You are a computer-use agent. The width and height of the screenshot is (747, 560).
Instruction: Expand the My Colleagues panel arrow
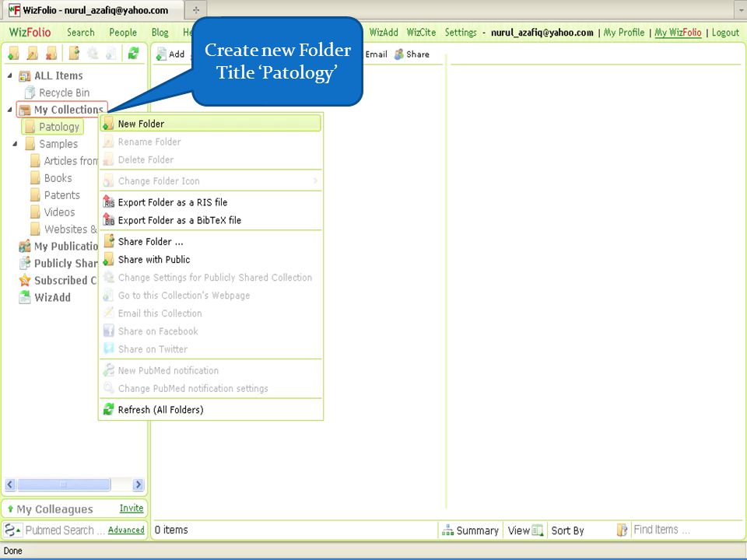pyautogui.click(x=10, y=509)
